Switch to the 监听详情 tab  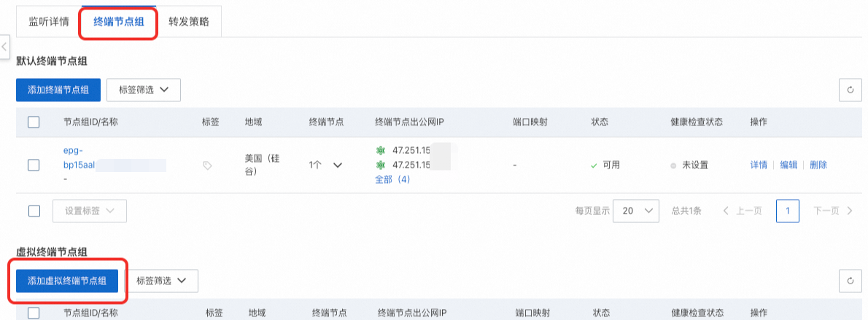pyautogui.click(x=49, y=22)
